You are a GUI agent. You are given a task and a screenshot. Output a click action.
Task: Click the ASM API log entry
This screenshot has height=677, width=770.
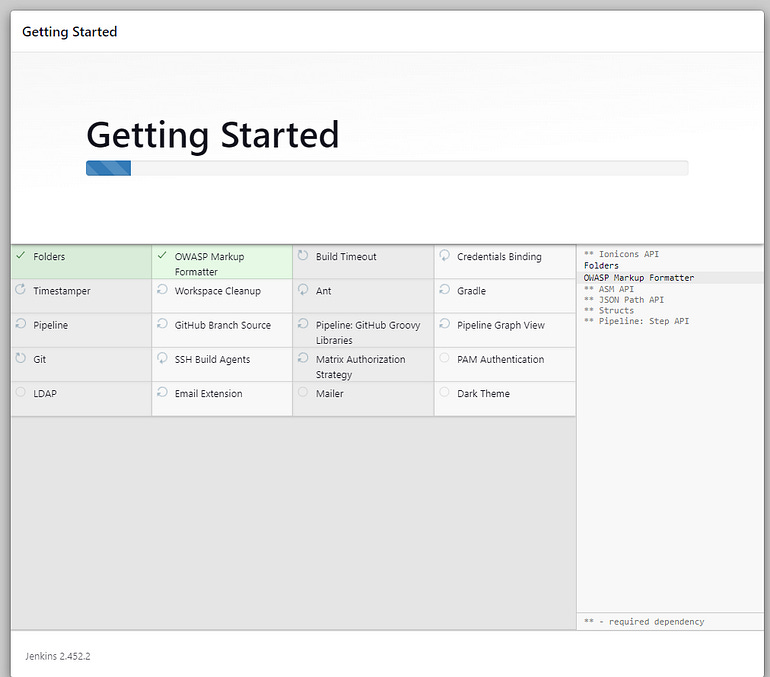609,289
